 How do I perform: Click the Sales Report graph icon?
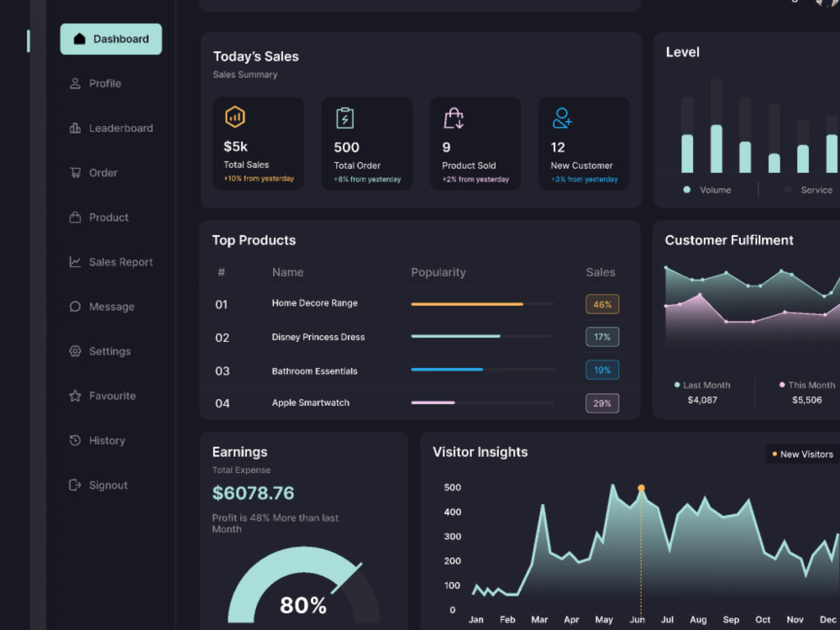click(75, 262)
